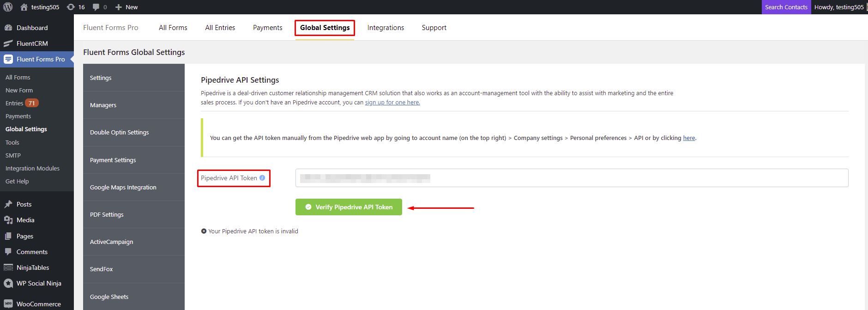This screenshot has height=310, width=868.
Task: Click the 'Fluent Forms Global Settings' page title
Action: (134, 52)
